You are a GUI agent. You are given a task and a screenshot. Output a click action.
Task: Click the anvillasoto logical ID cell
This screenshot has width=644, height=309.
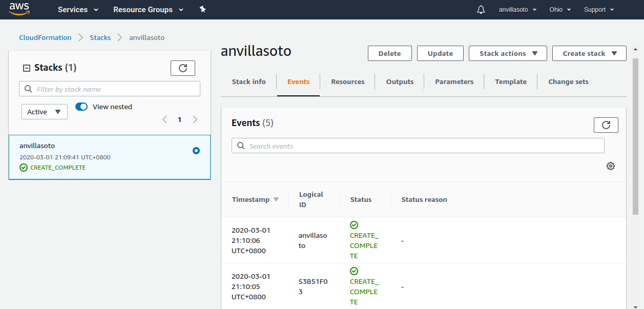pos(313,240)
